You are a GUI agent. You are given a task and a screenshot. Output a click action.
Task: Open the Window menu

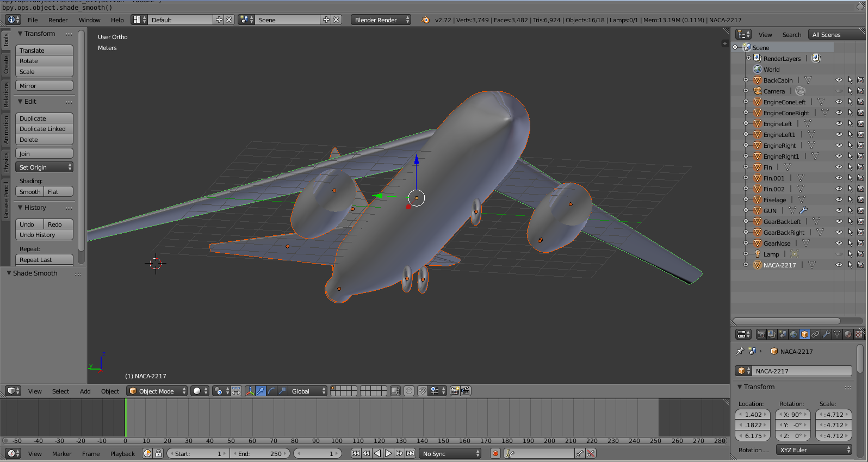coord(89,20)
